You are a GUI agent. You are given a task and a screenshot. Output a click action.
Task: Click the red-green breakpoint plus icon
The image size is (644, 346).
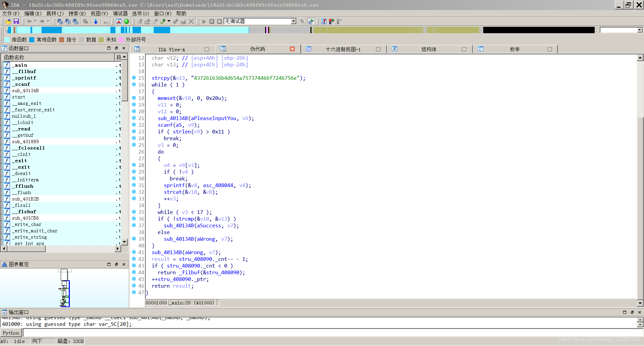click(x=332, y=21)
